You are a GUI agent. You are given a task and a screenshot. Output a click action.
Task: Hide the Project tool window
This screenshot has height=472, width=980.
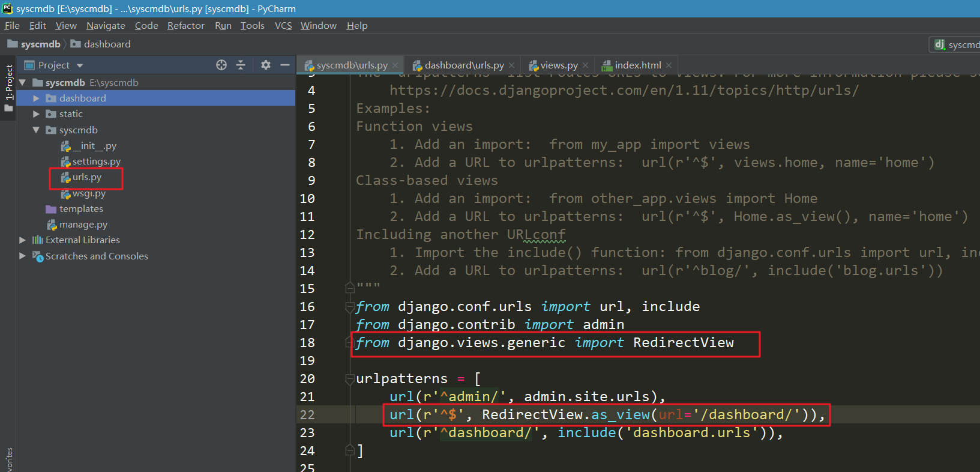click(285, 65)
